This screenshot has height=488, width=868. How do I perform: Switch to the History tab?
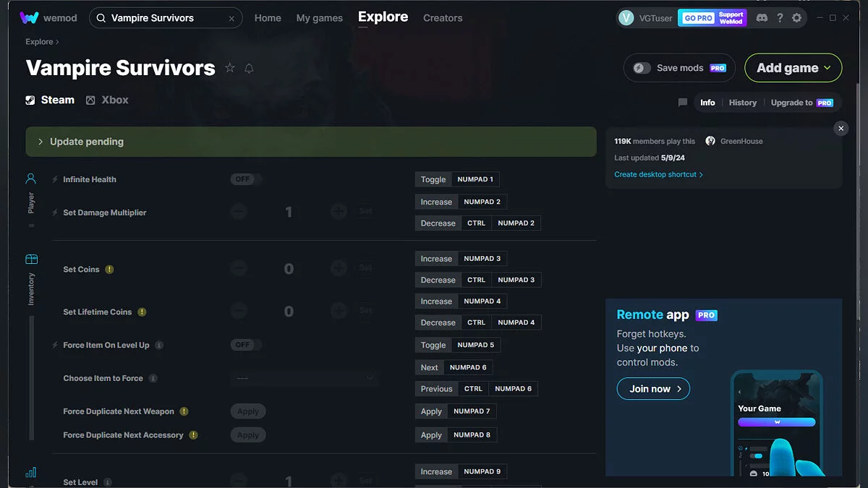[x=742, y=103]
